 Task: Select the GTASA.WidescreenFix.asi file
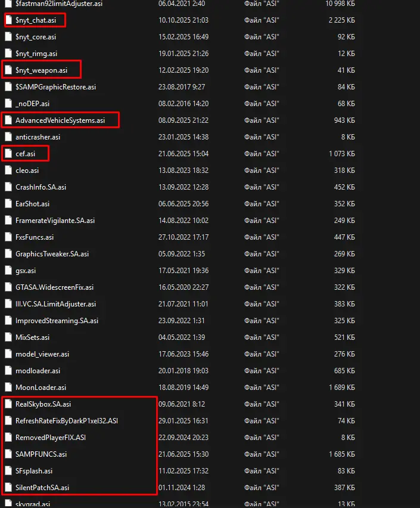click(x=54, y=287)
